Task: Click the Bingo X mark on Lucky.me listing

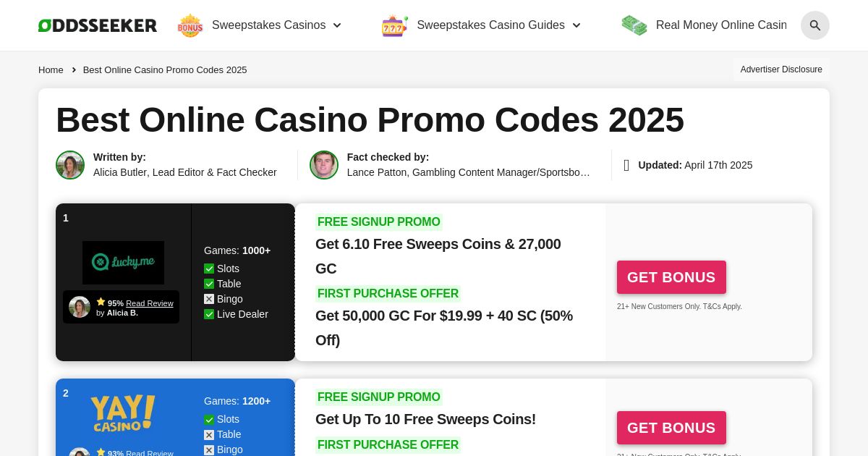Action: [209, 299]
